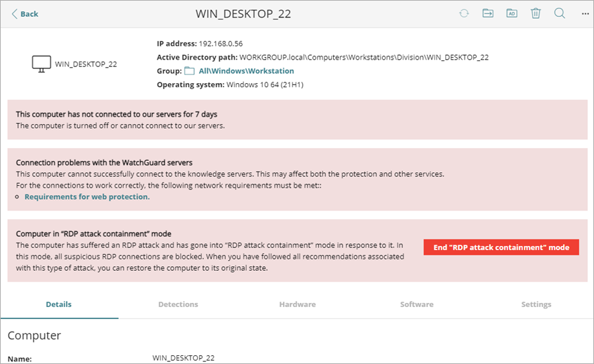Click the group folder icon
Viewport: 594px width, 364px height.
point(189,71)
